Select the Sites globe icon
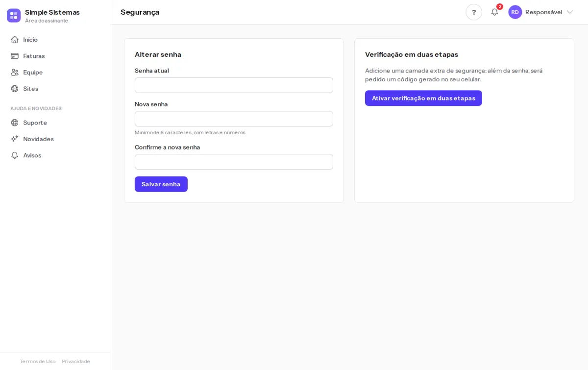The height and width of the screenshot is (370, 588). [15, 89]
